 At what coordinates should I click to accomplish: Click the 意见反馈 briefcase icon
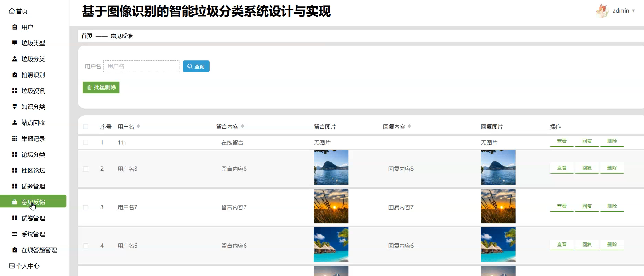14,202
